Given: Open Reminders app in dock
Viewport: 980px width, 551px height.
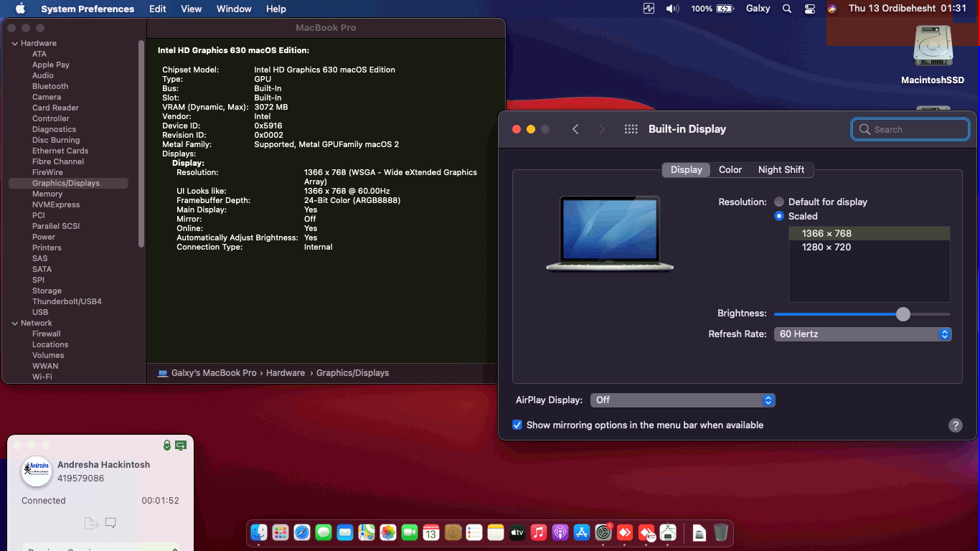Looking at the screenshot, I should point(474,532).
